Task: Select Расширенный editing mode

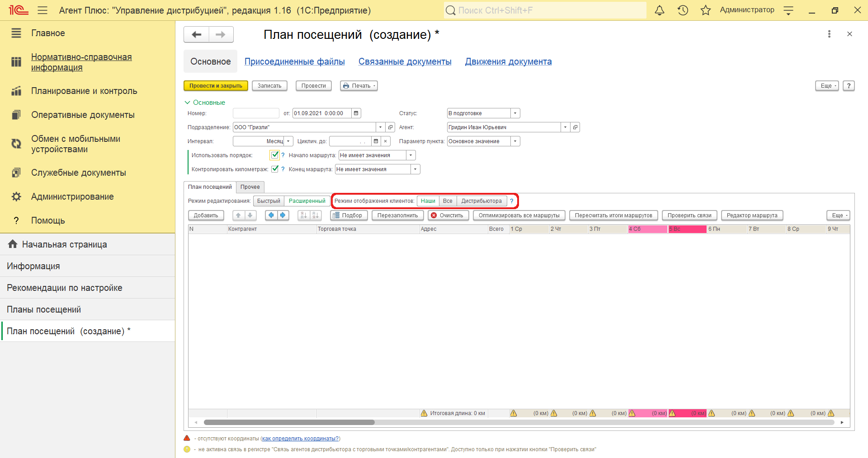Action: pos(307,201)
